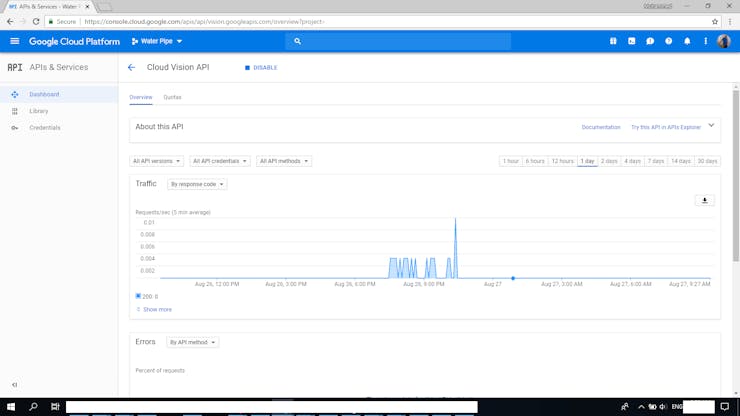Open notifications bell icon
The height and width of the screenshot is (416, 740).
click(x=687, y=41)
